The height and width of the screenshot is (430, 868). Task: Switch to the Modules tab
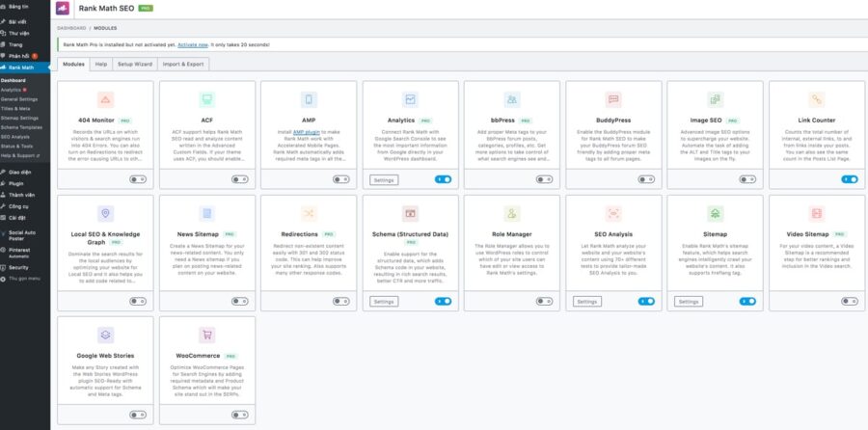click(x=73, y=65)
